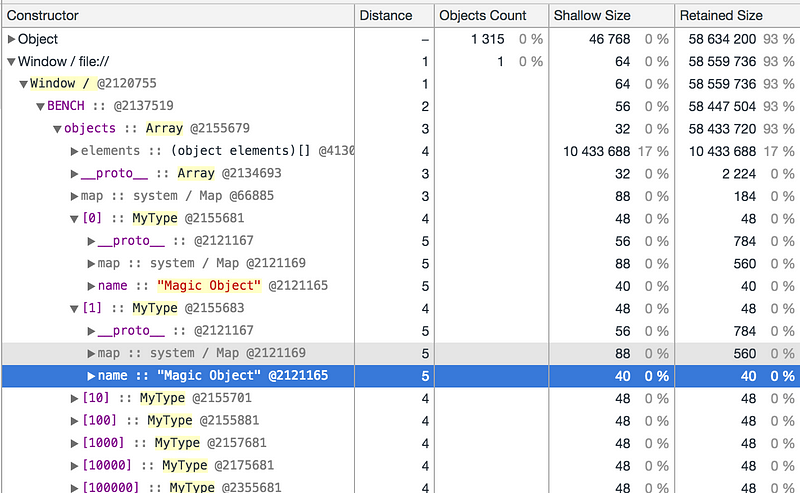The height and width of the screenshot is (493, 800).
Task: Select the highlighted name "Magic Object" row
Action: pos(212,376)
